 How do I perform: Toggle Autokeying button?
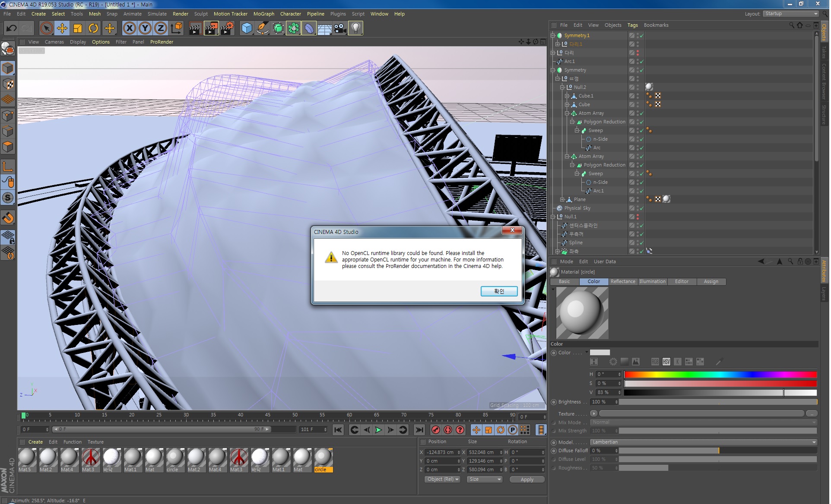[448, 430]
